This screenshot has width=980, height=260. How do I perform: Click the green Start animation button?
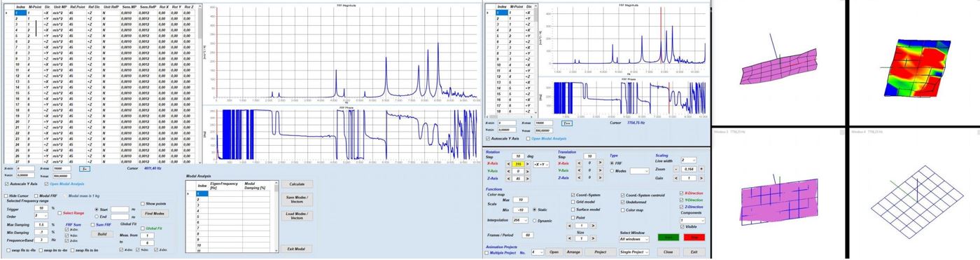668,237
